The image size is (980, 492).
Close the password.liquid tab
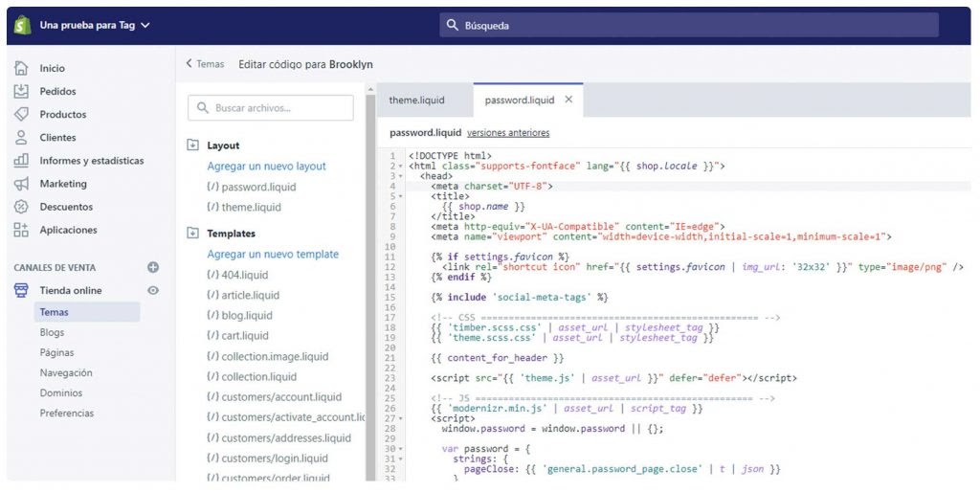[568, 100]
